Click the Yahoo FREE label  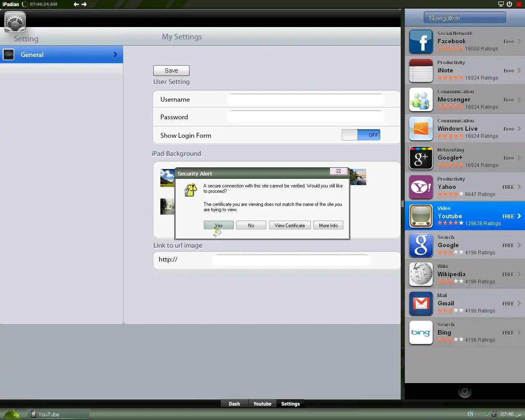[x=508, y=187]
